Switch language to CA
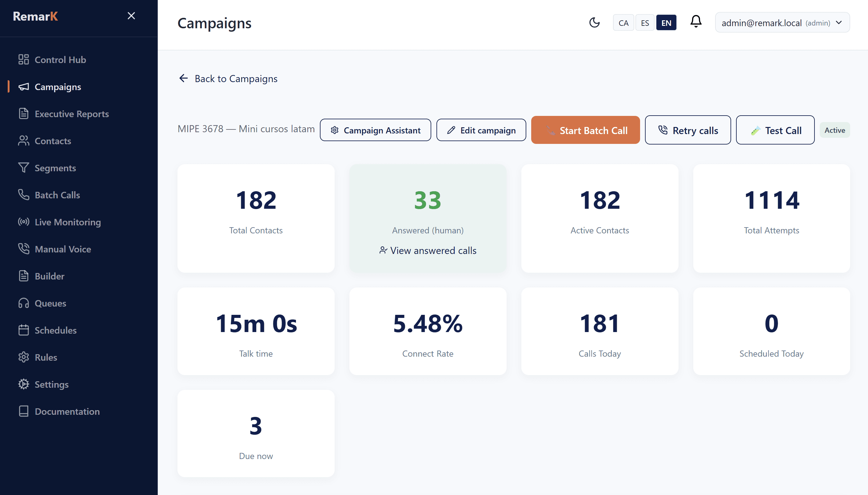868x495 pixels. click(x=623, y=23)
